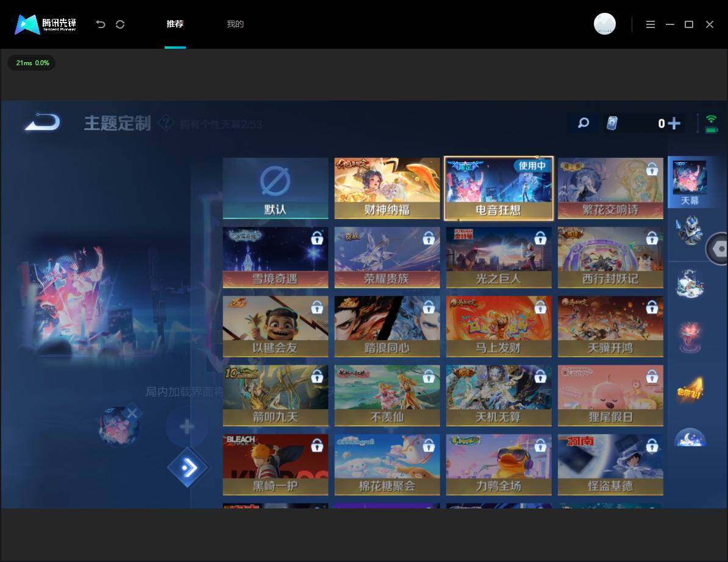Click the lock on 以毽会友
This screenshot has height=562, width=728.
click(x=317, y=307)
